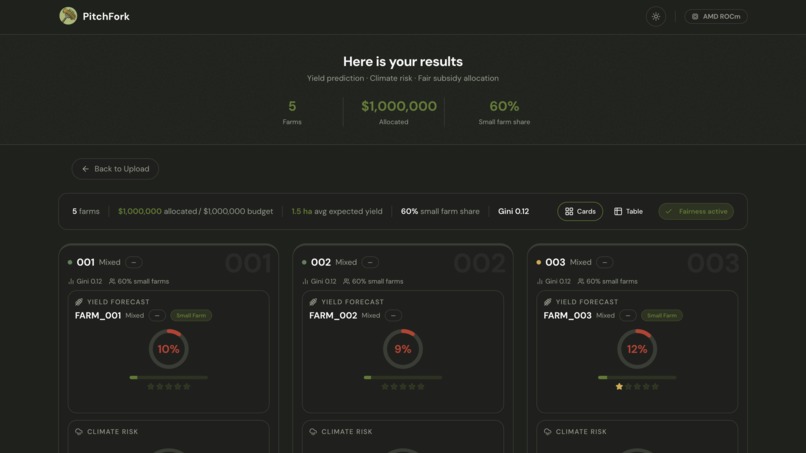Click the grid icon on the Cards button
The width and height of the screenshot is (806, 453).
click(x=569, y=211)
